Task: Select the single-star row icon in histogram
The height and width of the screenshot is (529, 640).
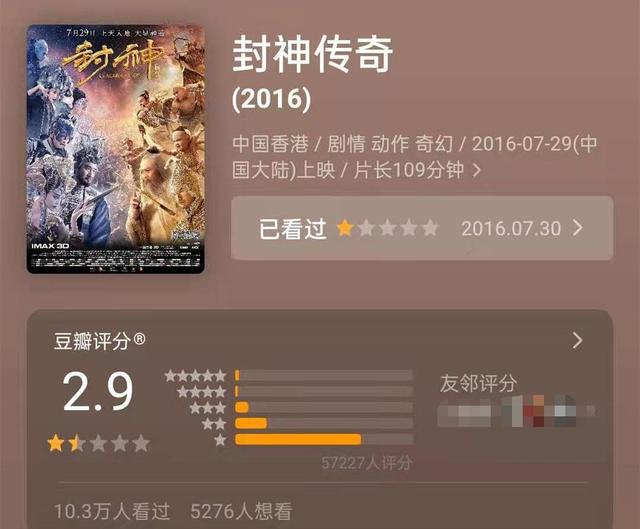Action: pos(220,440)
